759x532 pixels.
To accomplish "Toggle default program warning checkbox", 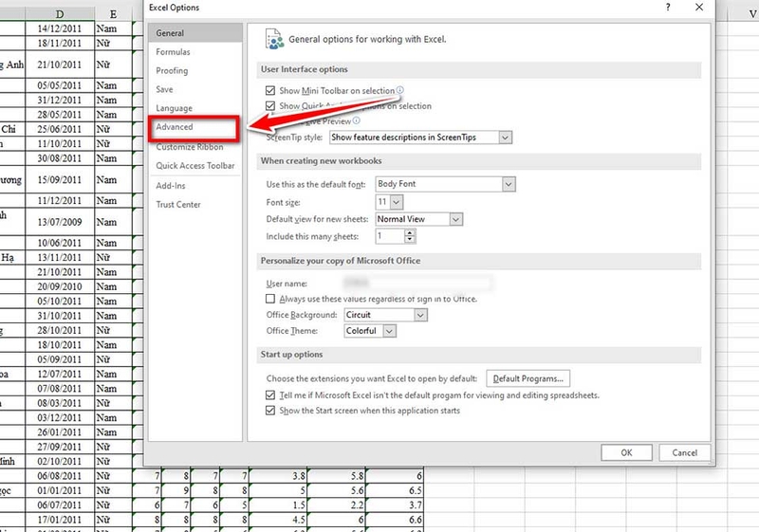I will click(x=270, y=395).
